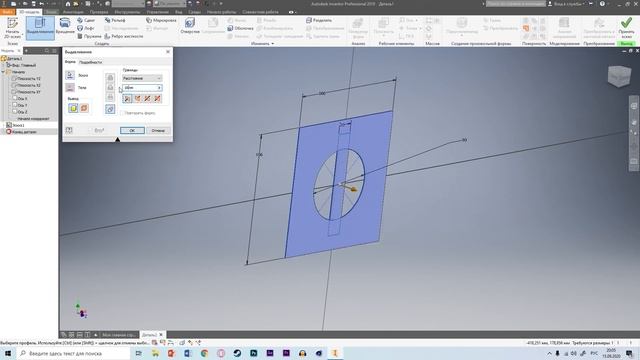Open the Hole (Отверстие) tool
The width and height of the screenshot is (640, 360).
point(190,26)
